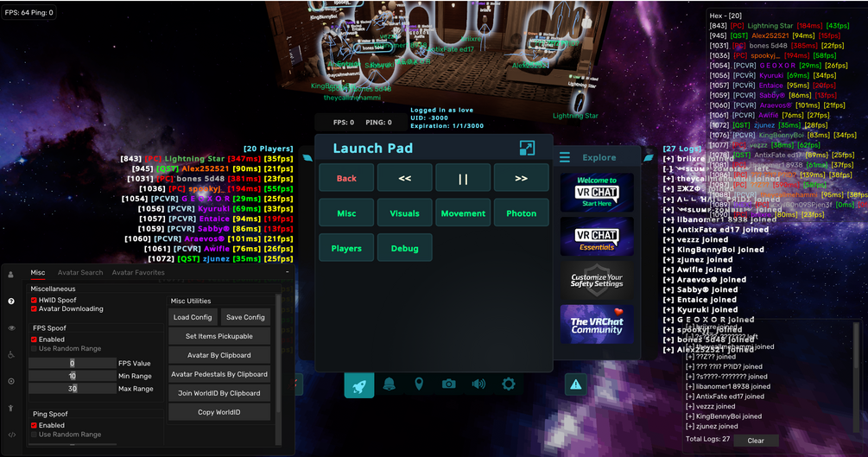Switch to the Avatar Search tab
Viewport: 868px width, 457px height.
pos(80,272)
